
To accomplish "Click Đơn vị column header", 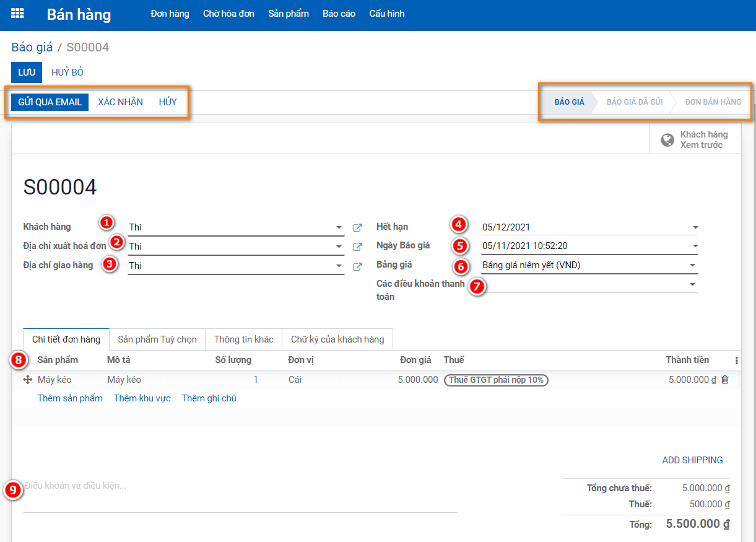I will [x=301, y=360].
